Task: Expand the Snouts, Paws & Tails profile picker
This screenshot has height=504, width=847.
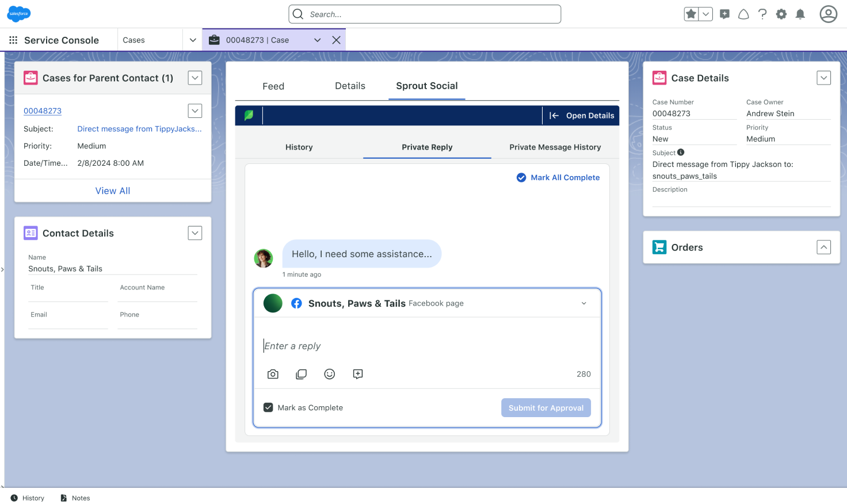Action: (x=584, y=303)
